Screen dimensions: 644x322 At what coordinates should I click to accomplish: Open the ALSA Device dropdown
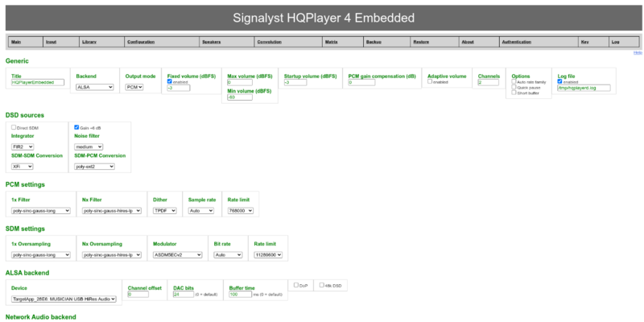(x=64, y=299)
